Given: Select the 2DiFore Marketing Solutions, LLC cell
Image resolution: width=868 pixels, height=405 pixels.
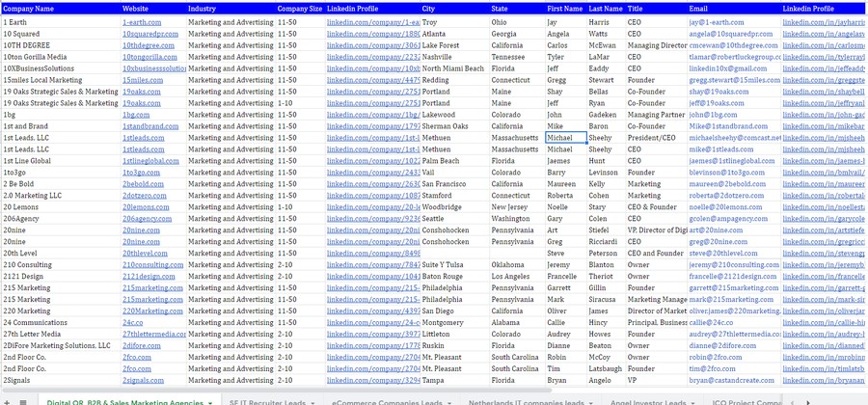Looking at the screenshot, I should [x=61, y=346].
